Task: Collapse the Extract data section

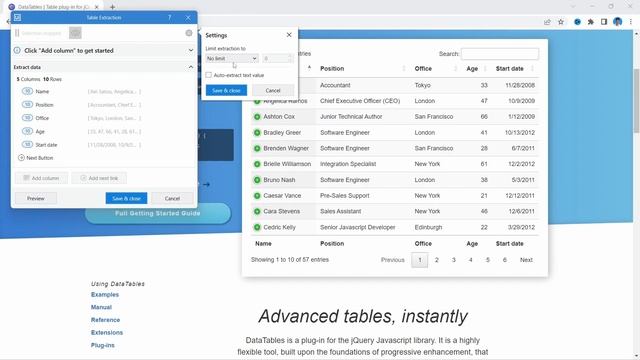Action: tap(191, 67)
